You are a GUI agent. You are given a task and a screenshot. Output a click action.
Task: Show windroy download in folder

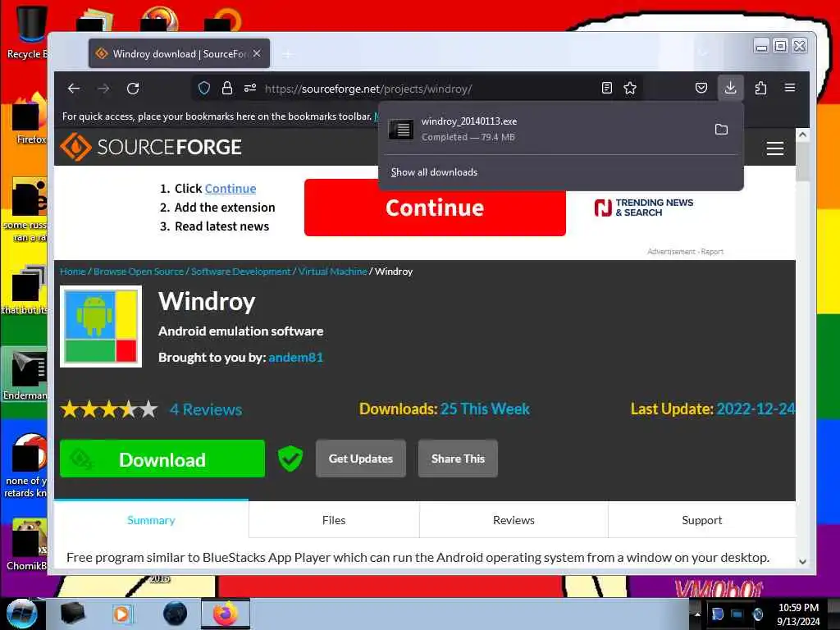click(721, 129)
